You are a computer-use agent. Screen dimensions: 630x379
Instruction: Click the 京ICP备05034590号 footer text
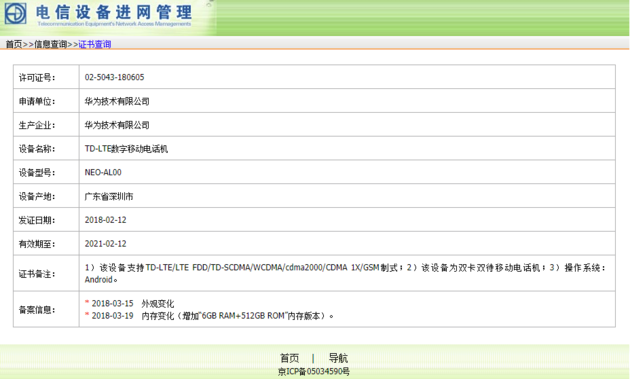[314, 371]
